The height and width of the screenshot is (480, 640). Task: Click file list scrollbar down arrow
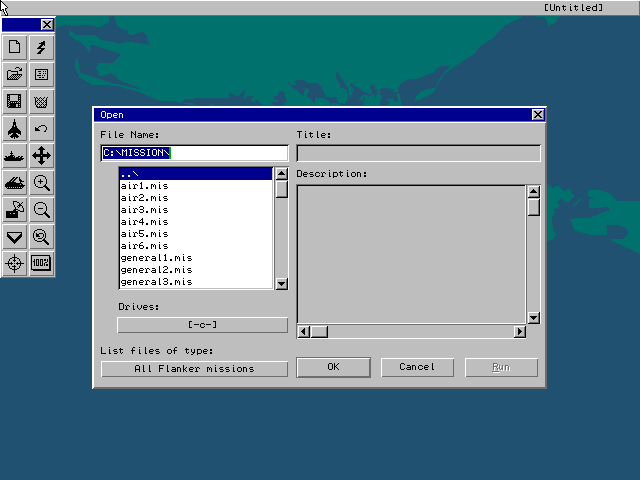point(281,284)
